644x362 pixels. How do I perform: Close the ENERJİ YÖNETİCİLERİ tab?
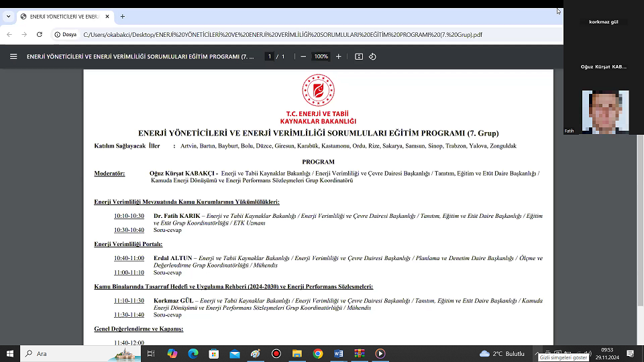[107, 16]
